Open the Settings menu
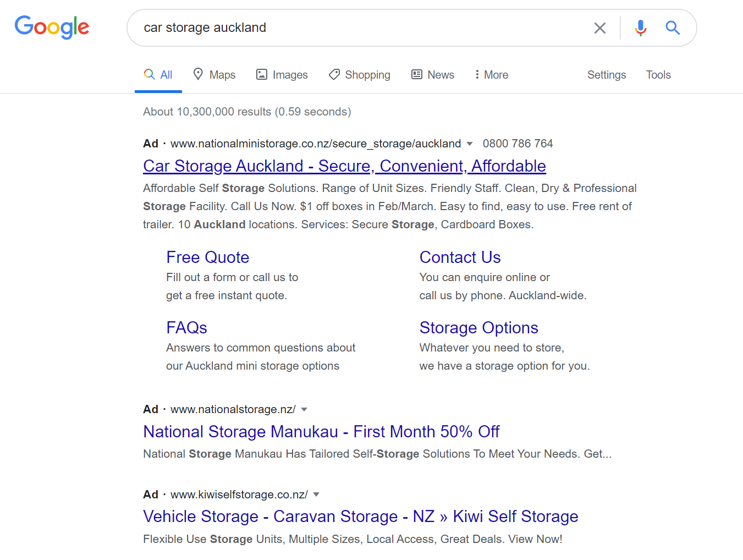The width and height of the screenshot is (743, 560). click(x=607, y=75)
